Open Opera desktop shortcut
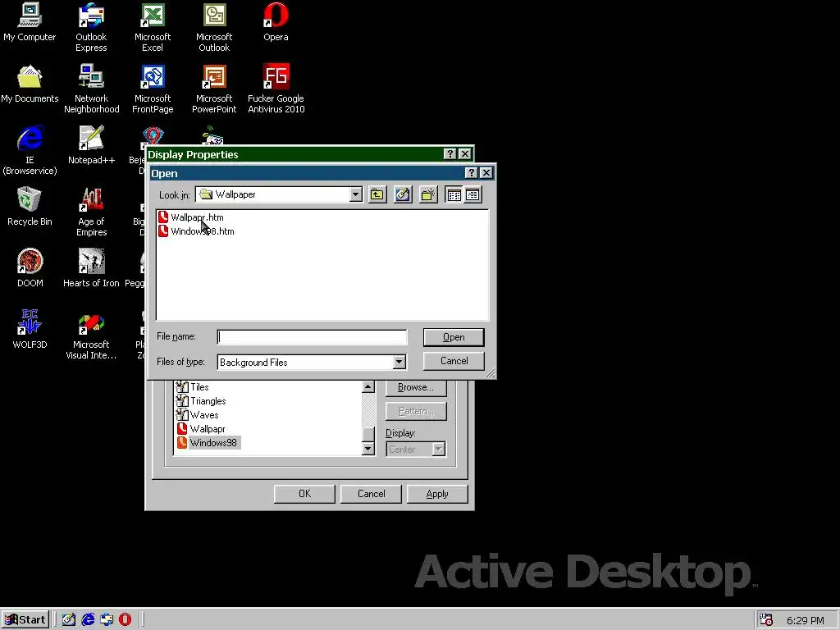 point(276,22)
